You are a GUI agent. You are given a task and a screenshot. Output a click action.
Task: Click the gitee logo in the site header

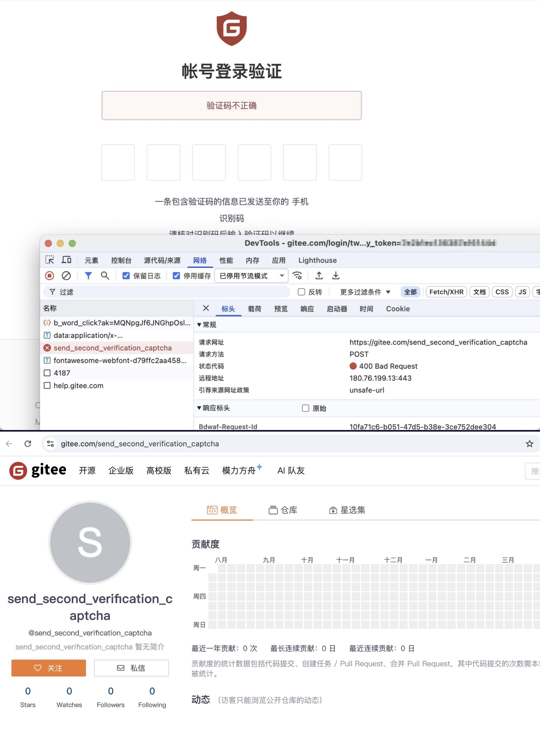click(38, 470)
